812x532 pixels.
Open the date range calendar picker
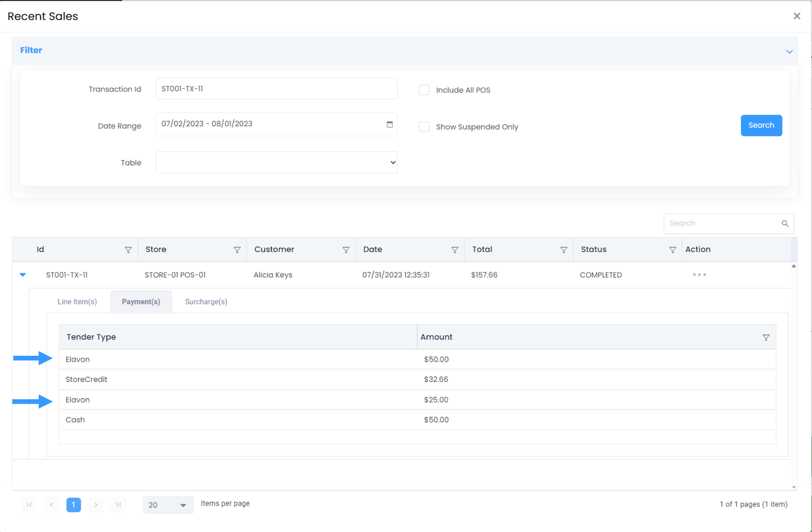[390, 124]
